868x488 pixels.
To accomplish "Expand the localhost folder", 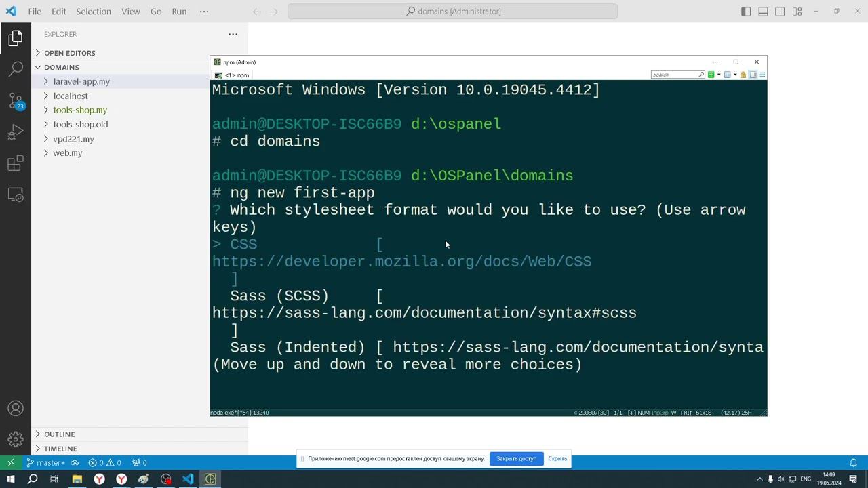I will pos(140,96).
